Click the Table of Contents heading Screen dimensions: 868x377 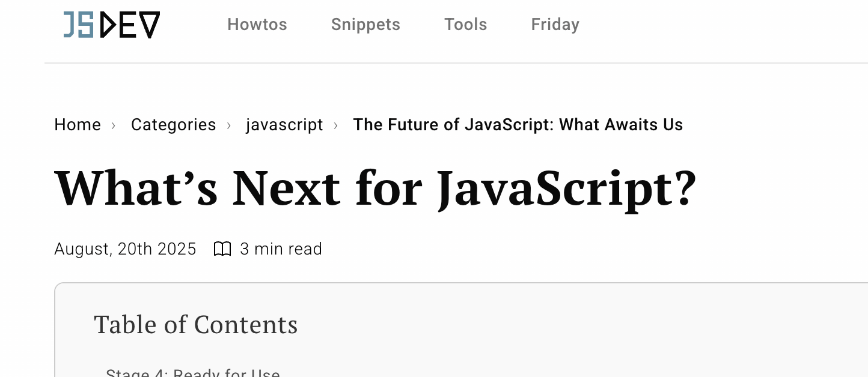click(196, 325)
